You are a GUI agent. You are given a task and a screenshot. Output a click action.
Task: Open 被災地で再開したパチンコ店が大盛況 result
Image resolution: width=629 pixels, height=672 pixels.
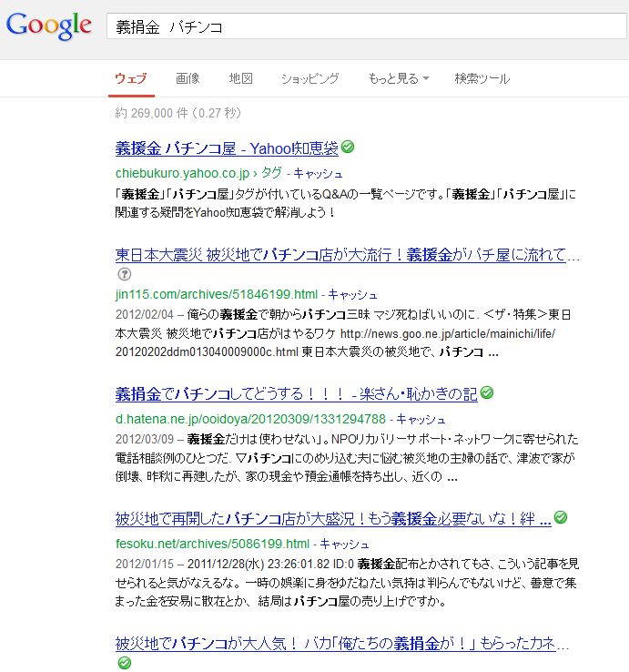point(333,519)
